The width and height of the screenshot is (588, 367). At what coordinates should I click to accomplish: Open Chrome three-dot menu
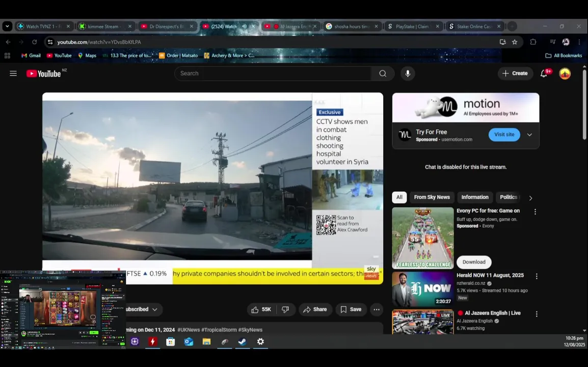click(579, 42)
